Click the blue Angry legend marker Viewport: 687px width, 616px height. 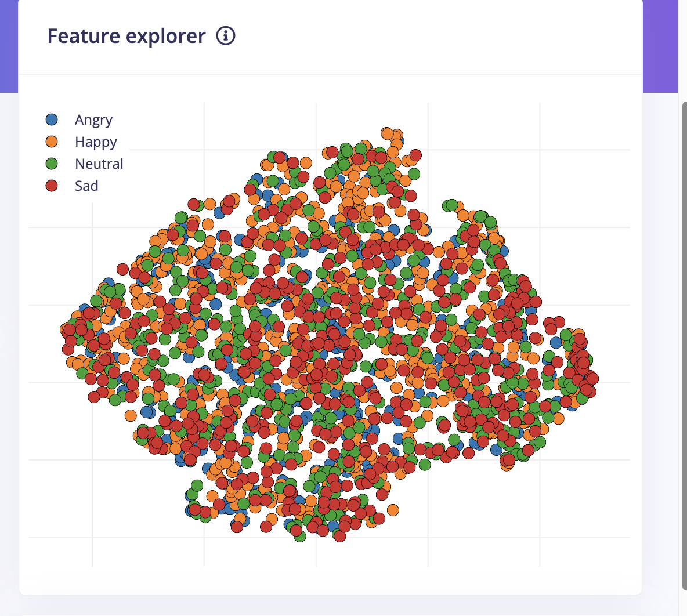[x=52, y=119]
